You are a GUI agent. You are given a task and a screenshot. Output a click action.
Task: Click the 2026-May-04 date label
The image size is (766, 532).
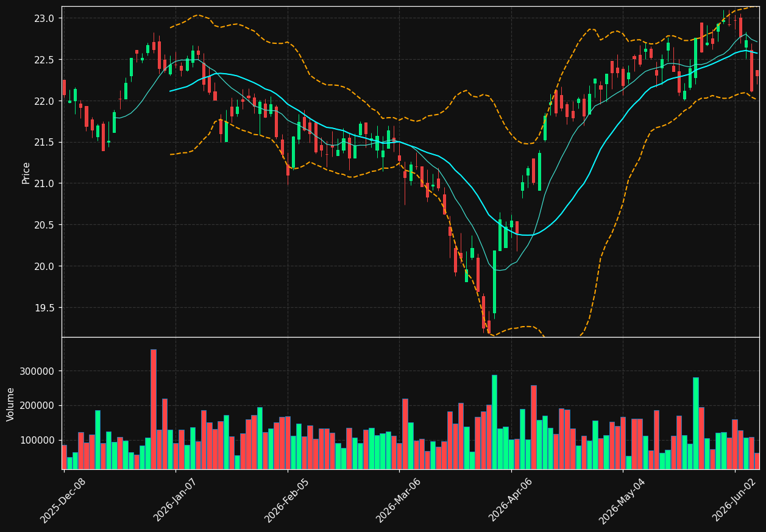pos(622,500)
